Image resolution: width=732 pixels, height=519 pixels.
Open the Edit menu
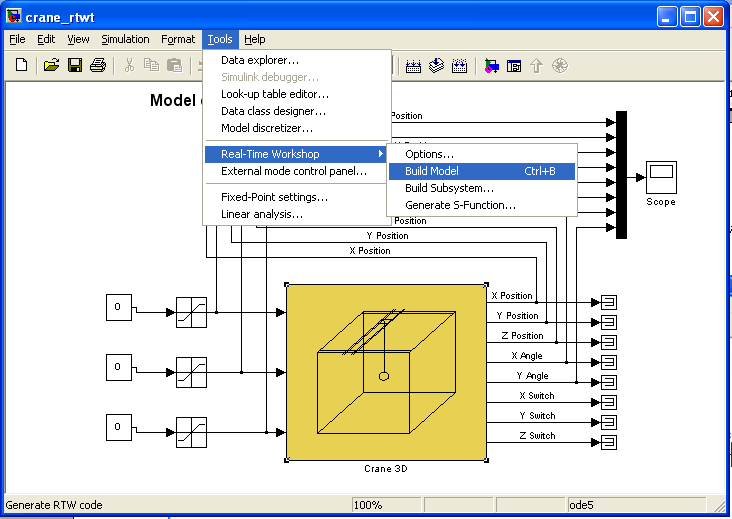(46, 39)
